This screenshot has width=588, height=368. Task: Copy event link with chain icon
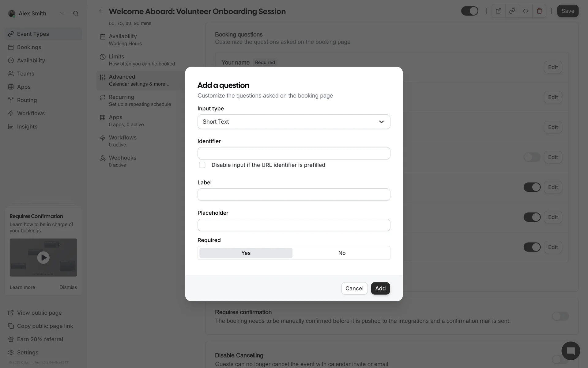pyautogui.click(x=512, y=11)
